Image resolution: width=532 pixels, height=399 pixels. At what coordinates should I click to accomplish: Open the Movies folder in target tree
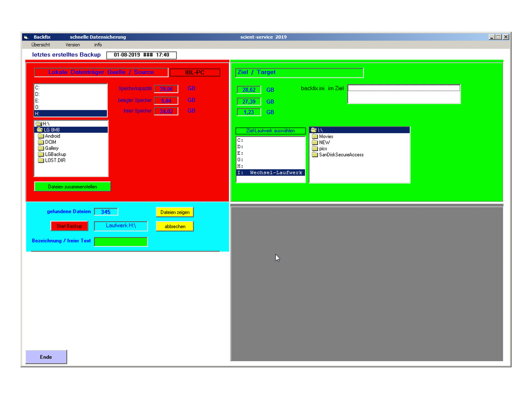(x=326, y=137)
